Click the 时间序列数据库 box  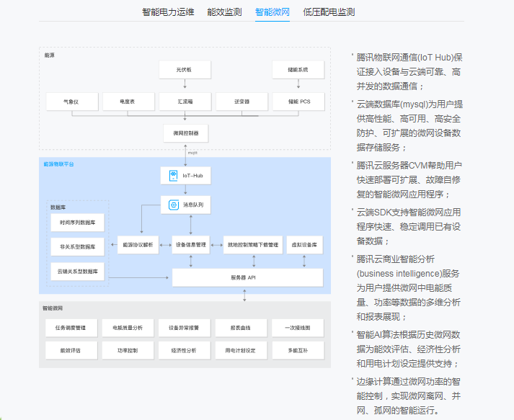pos(78,223)
